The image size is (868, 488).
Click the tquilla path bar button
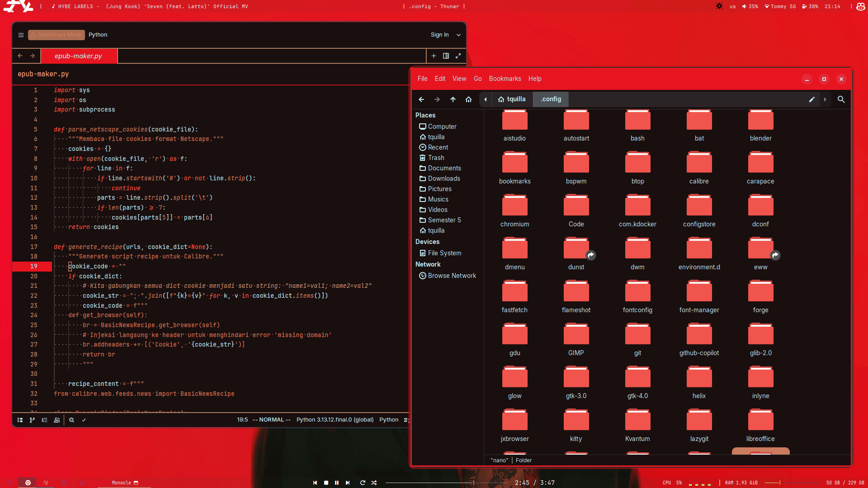pos(511,99)
